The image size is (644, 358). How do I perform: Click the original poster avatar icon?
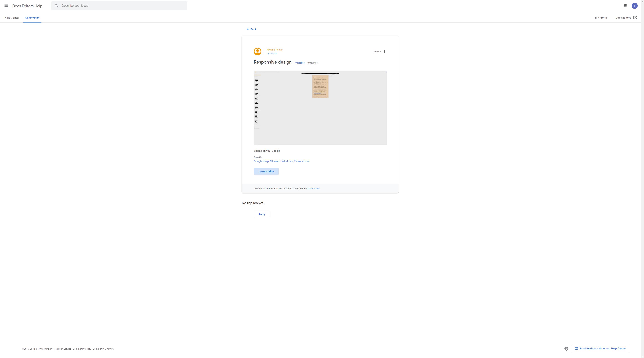coord(258,52)
